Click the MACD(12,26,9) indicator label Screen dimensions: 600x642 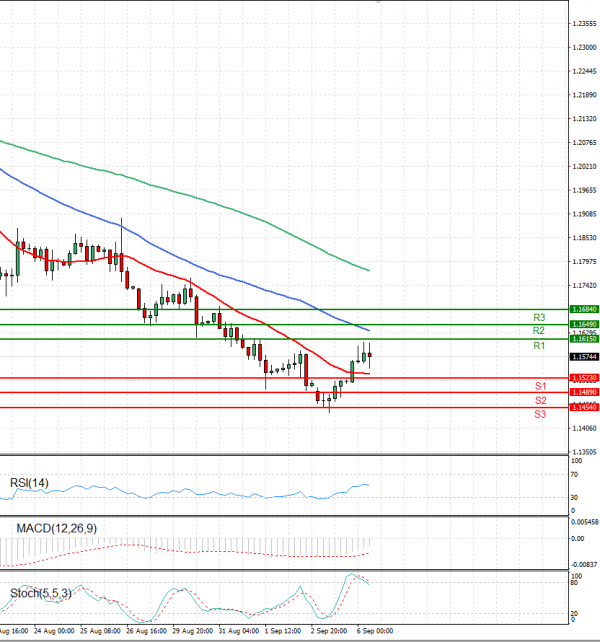57,529
